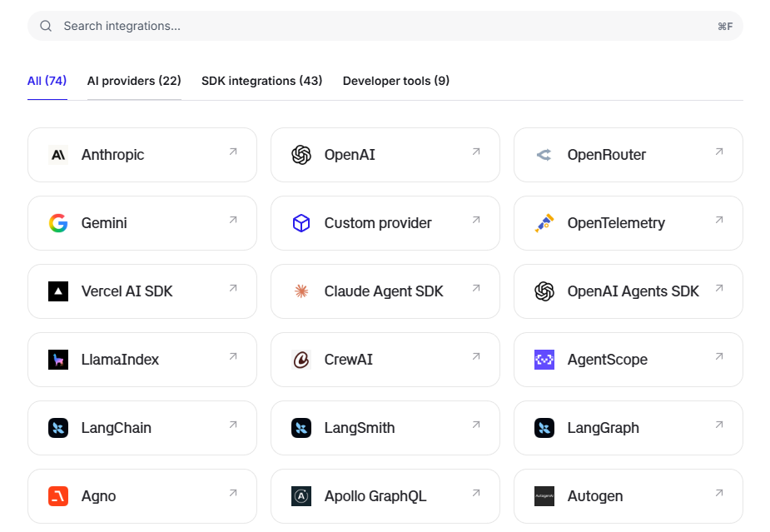Image resolution: width=770 pixels, height=532 pixels.
Task: Open AgentScope external arrow icon
Action: pyautogui.click(x=719, y=356)
